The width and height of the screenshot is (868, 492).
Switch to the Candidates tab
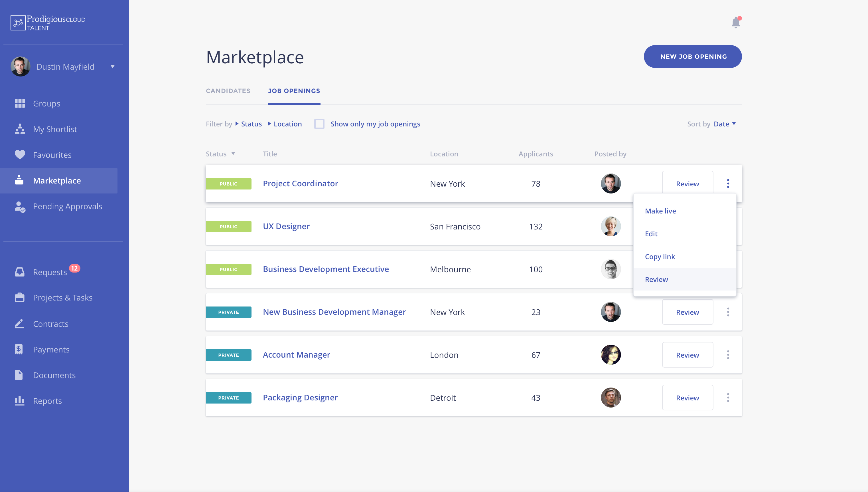pyautogui.click(x=228, y=91)
